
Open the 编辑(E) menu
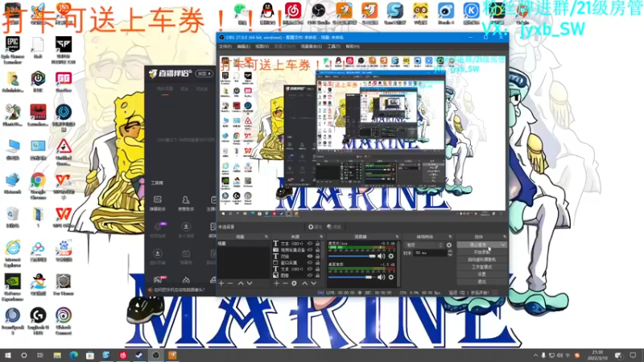coord(243,47)
